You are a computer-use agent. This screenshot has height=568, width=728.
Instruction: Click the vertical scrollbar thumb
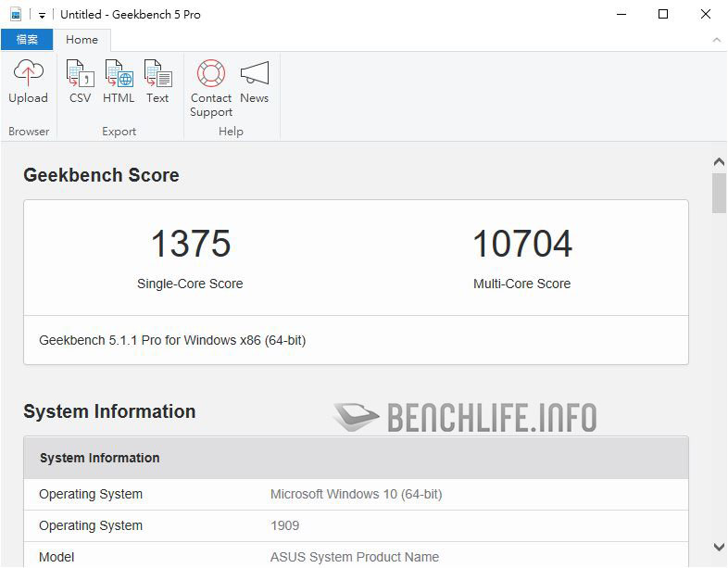[x=719, y=194]
